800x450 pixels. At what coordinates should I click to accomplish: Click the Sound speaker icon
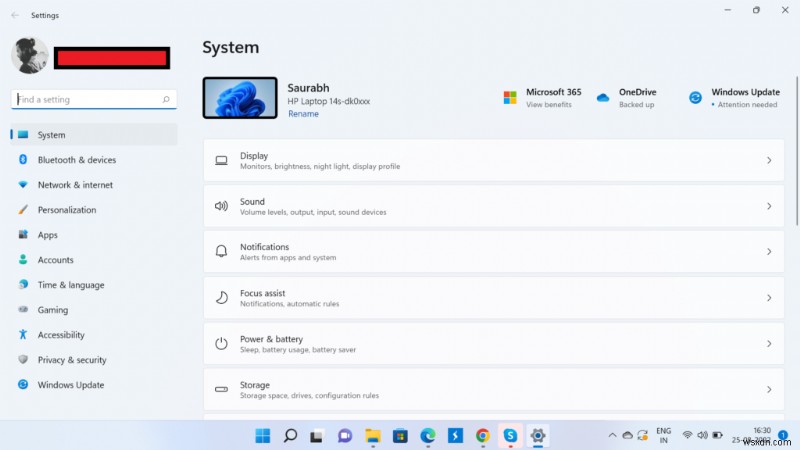221,206
